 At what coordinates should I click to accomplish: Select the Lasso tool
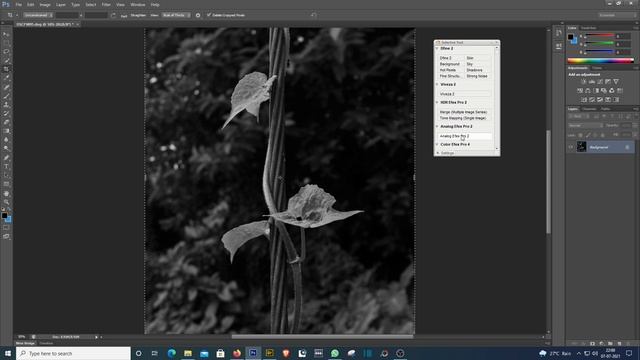point(6,52)
